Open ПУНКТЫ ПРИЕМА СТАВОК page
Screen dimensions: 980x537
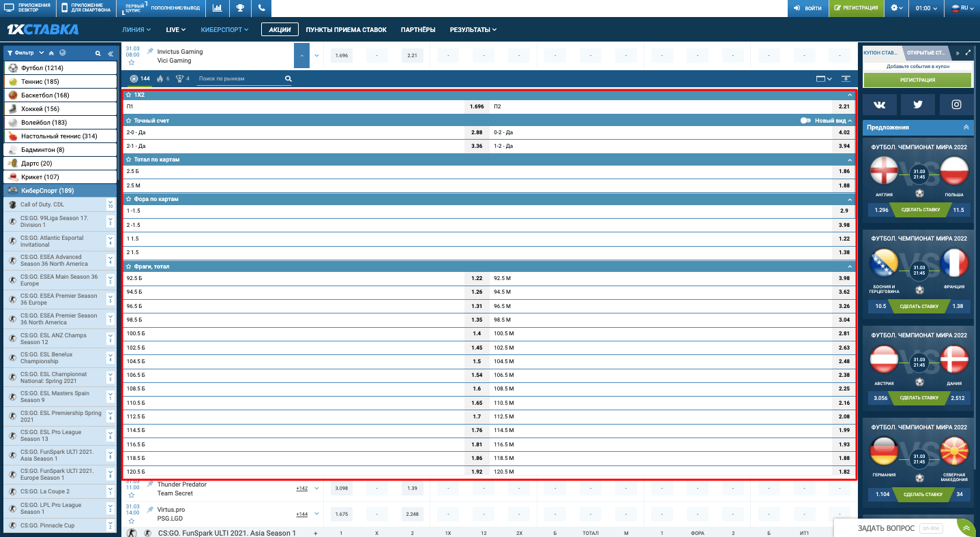coord(346,30)
